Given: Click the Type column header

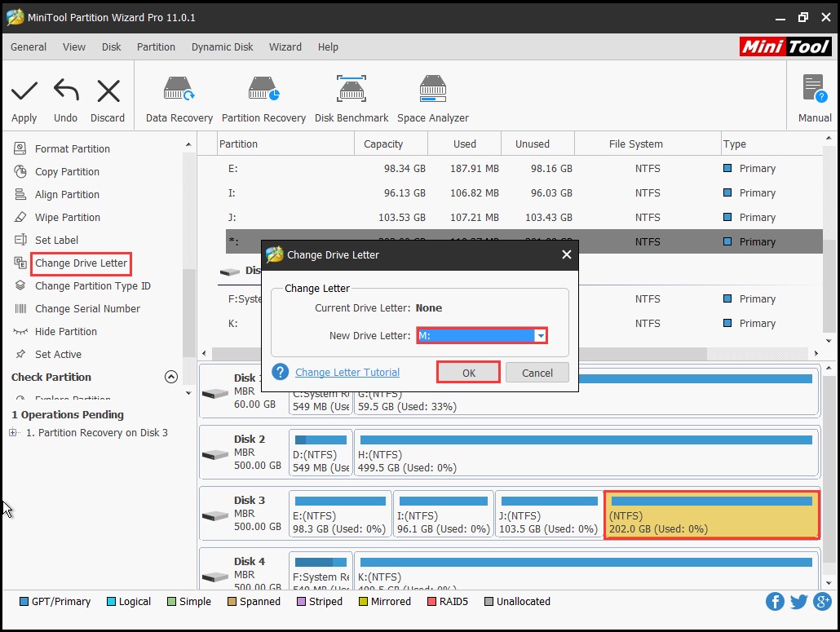Looking at the screenshot, I should point(772,144).
